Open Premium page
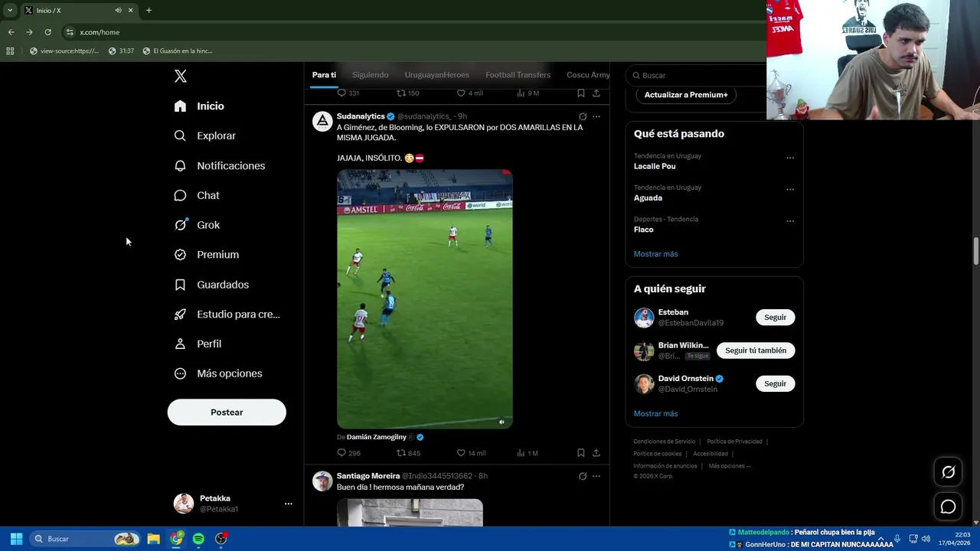This screenshot has width=980, height=551. [206, 255]
